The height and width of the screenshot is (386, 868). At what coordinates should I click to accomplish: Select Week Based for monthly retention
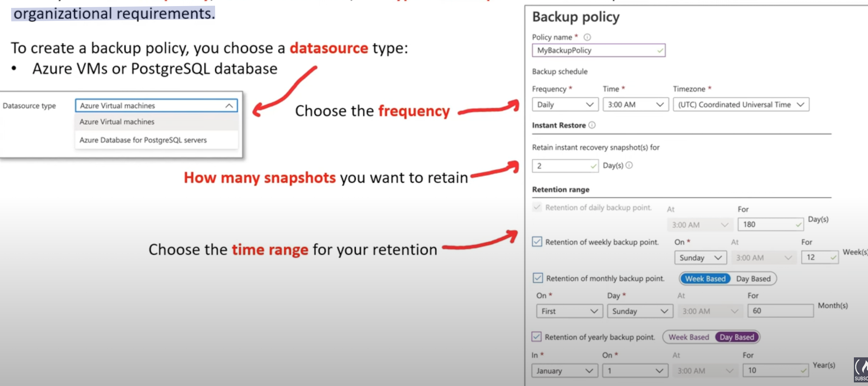[705, 279]
